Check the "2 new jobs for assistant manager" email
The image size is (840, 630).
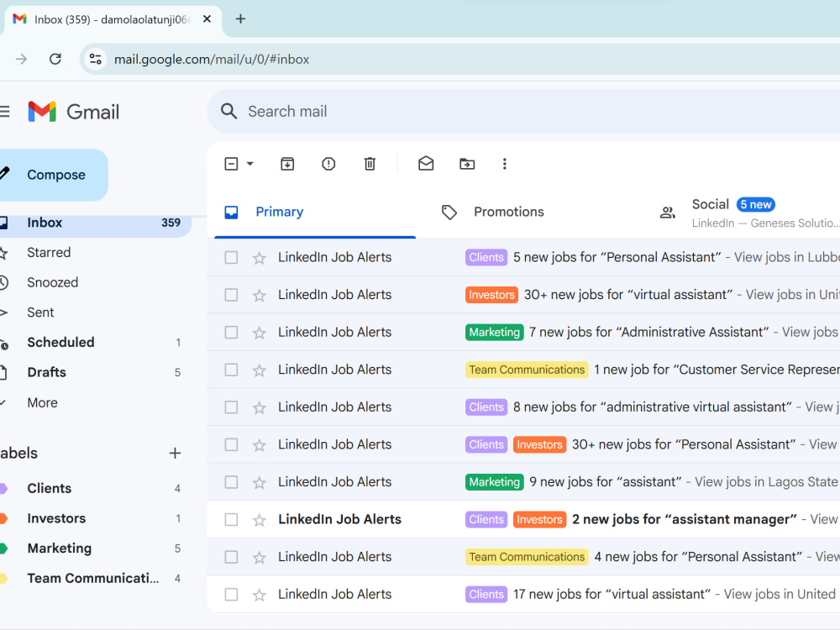[231, 520]
